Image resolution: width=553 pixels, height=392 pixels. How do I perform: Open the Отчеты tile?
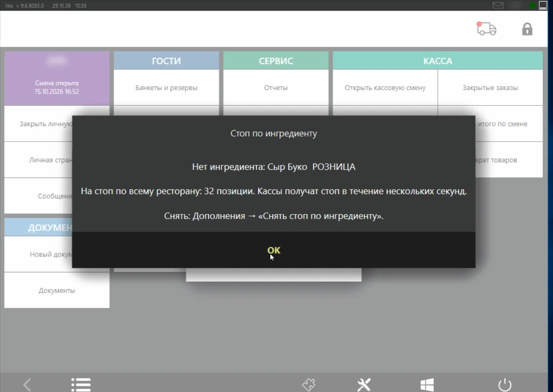pyautogui.click(x=276, y=88)
